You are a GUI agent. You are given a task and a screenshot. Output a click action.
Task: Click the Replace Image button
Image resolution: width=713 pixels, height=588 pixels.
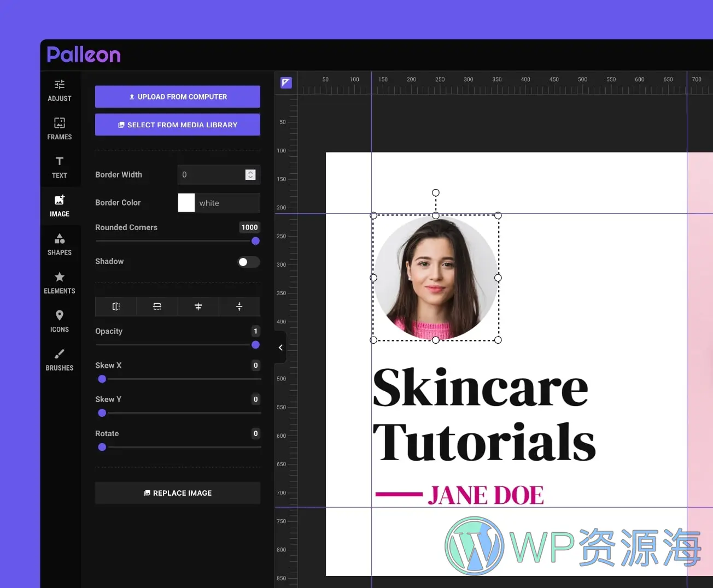(177, 492)
